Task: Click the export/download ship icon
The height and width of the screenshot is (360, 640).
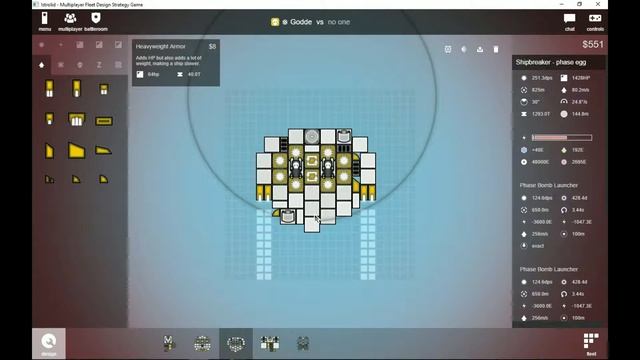Action: tap(480, 49)
